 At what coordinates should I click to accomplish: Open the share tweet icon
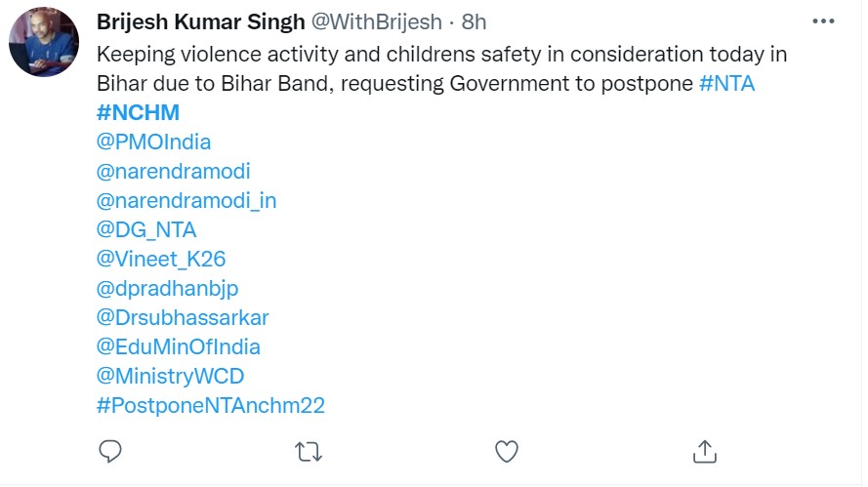tap(703, 451)
